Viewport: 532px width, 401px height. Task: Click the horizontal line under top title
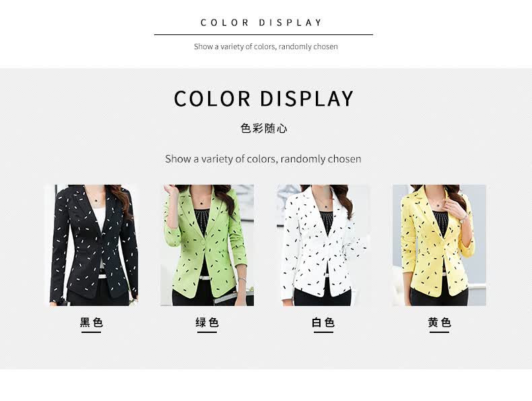coord(263,34)
